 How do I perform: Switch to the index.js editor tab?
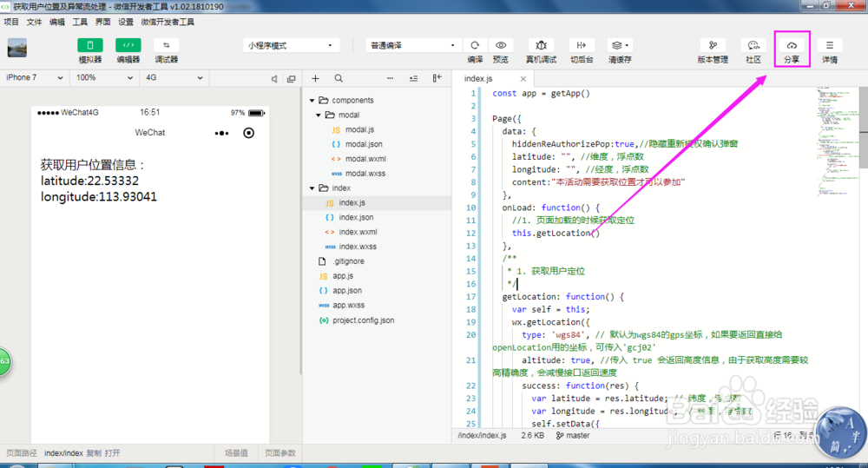[478, 79]
